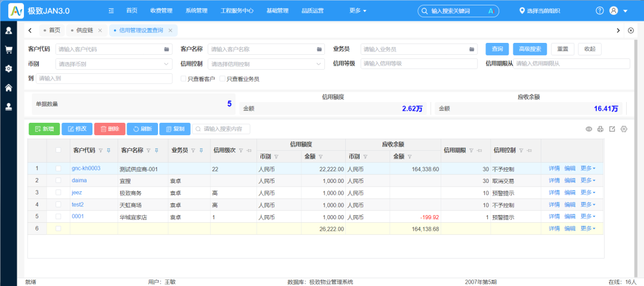This screenshot has height=286, width=644.
Task: Pin the 客户名称 column
Action: click(x=156, y=151)
